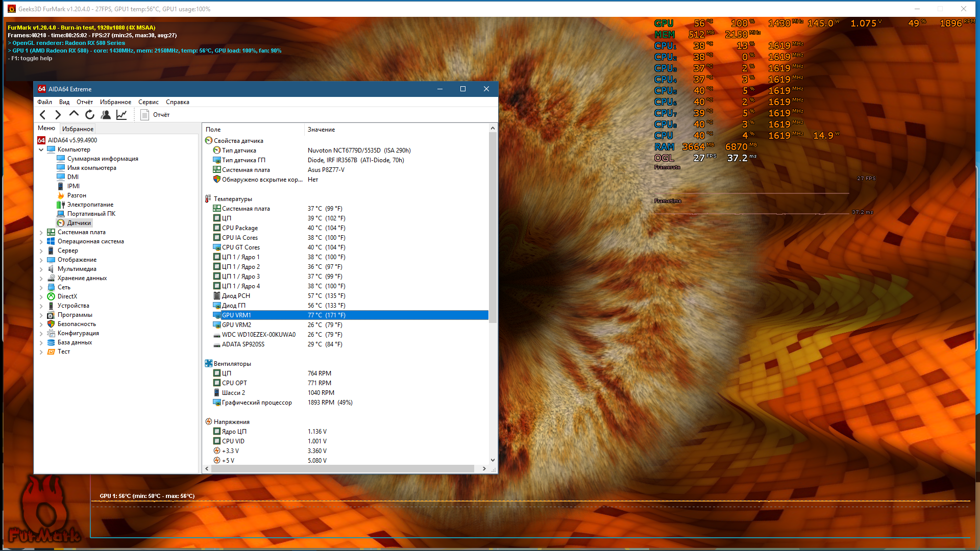Click the Back navigation arrow

click(x=43, y=115)
